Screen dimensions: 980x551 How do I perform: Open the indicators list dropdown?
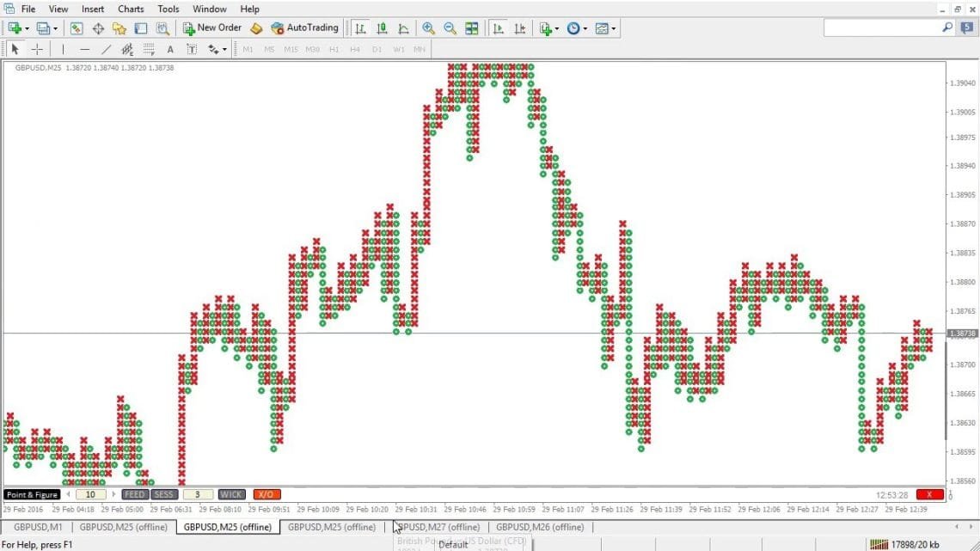[x=557, y=28]
